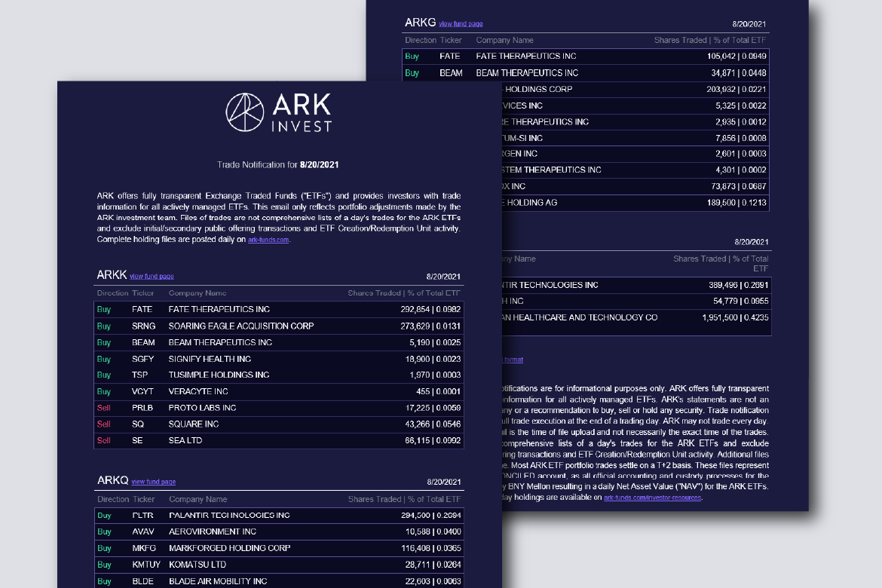
Task: Open ARKQ 'view fund page' link
Action: click(154, 482)
